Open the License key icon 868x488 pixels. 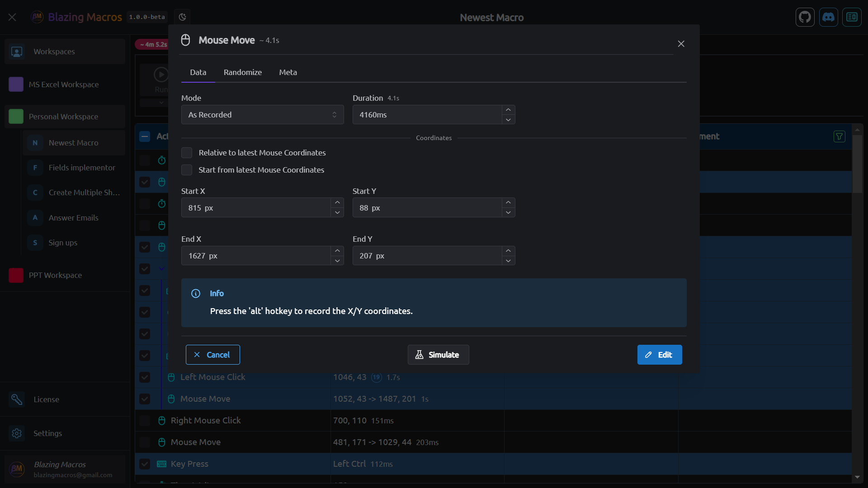pyautogui.click(x=17, y=399)
